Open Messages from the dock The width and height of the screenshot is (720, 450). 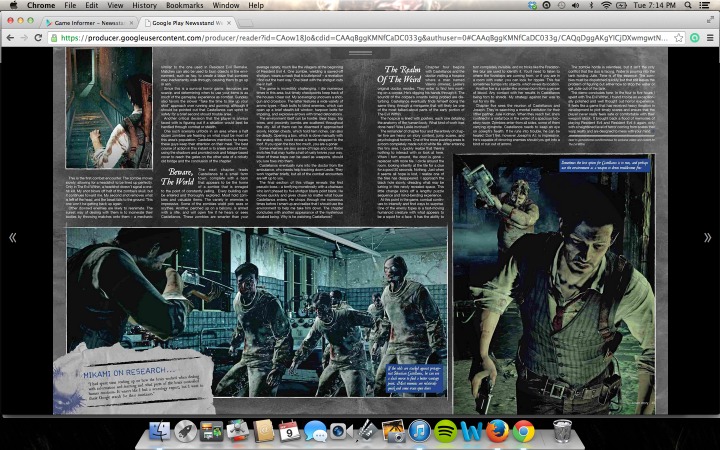[315, 432]
